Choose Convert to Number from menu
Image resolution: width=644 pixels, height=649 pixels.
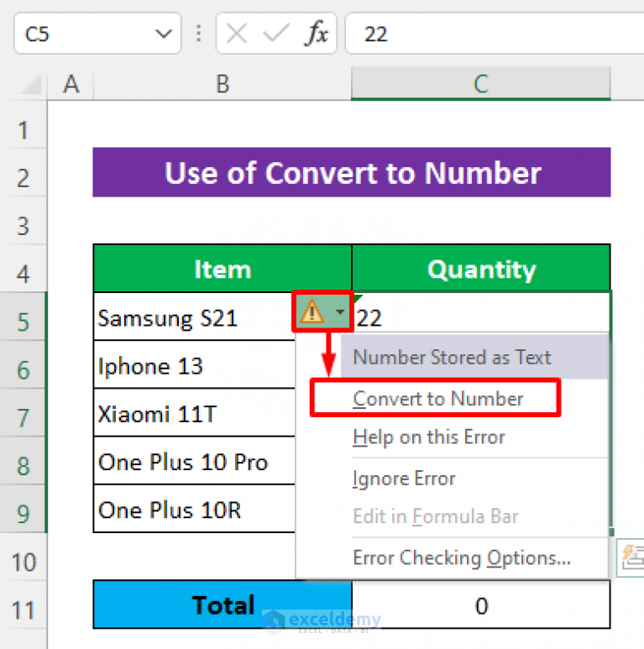[437, 399]
